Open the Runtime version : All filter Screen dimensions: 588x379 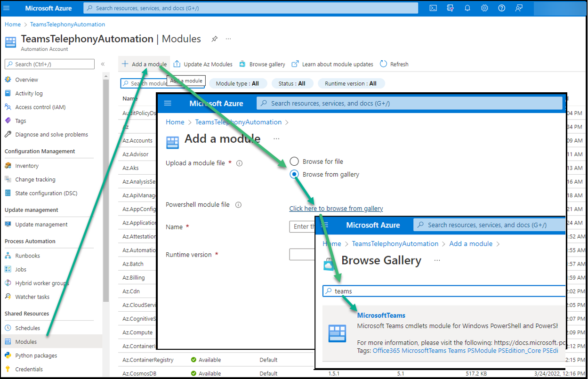tap(352, 83)
